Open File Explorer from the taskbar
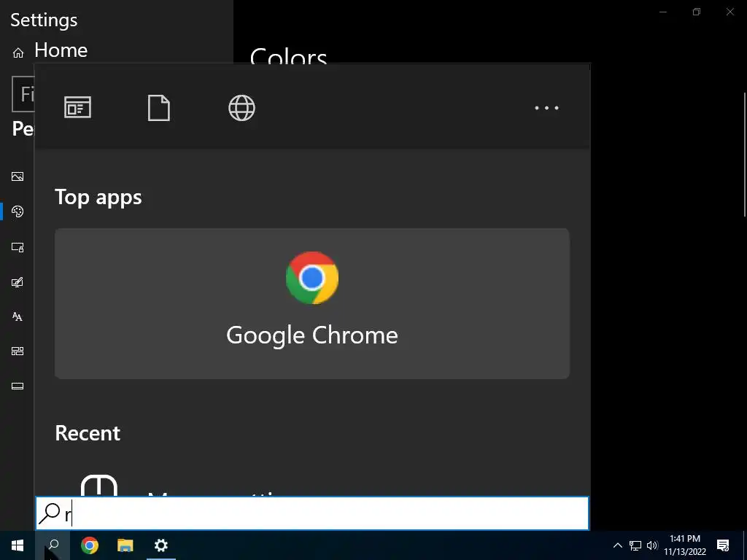The height and width of the screenshot is (560, 747). [125, 545]
